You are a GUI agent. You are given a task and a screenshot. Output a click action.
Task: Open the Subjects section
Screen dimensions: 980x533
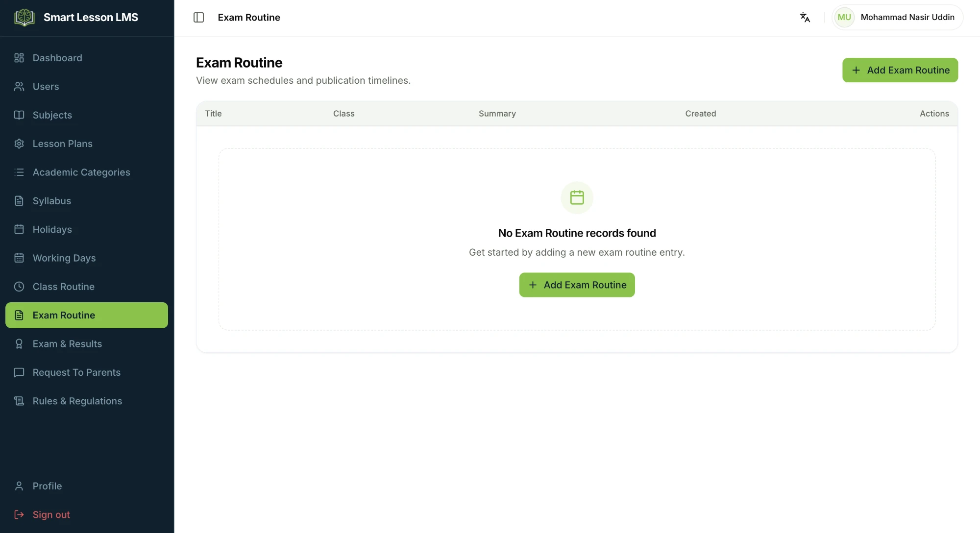[87, 115]
